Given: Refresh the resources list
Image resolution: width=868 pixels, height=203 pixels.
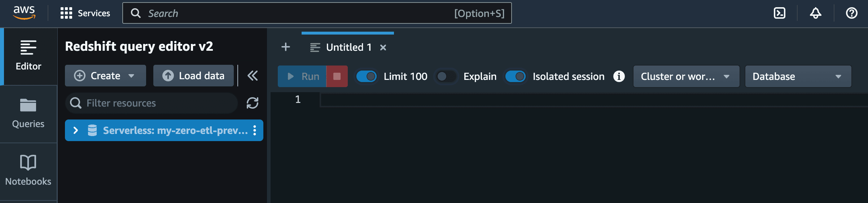Looking at the screenshot, I should [x=253, y=103].
